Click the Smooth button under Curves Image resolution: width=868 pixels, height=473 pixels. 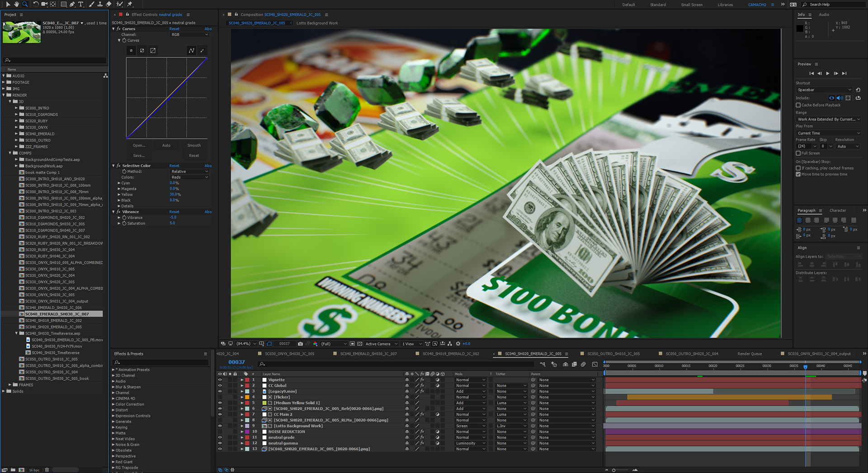click(194, 145)
